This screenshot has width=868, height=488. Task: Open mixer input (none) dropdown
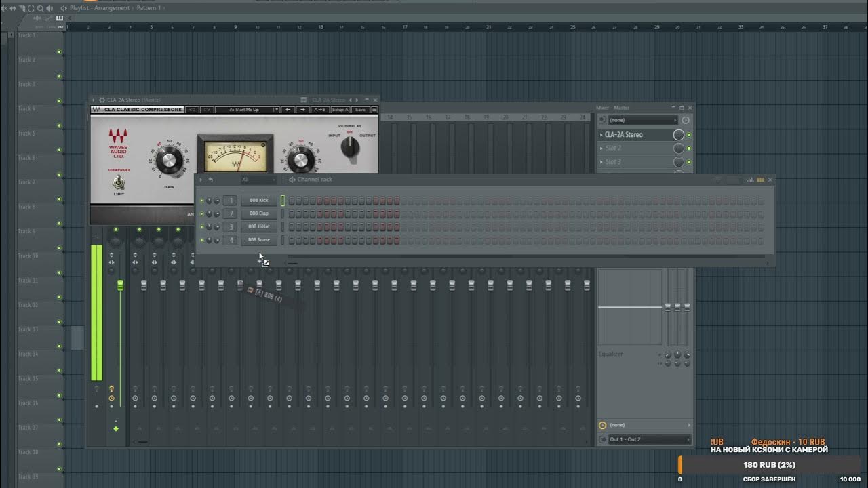(642, 120)
